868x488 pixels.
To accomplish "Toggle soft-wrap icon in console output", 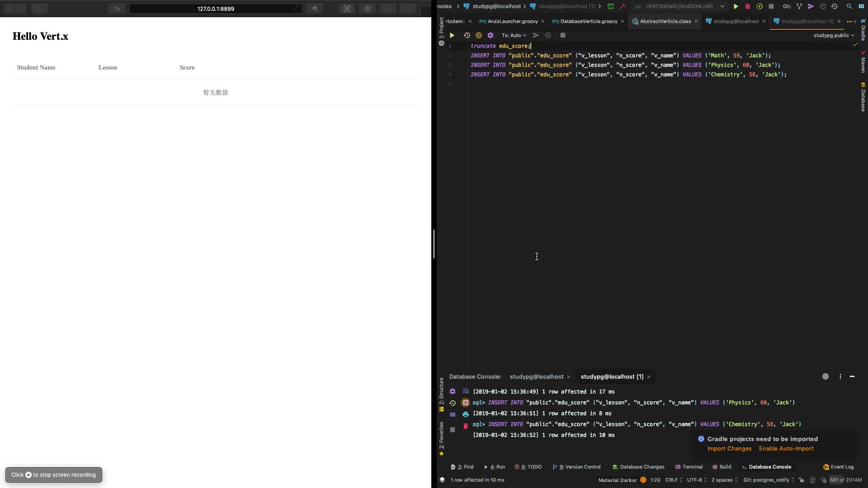I will pos(465,391).
